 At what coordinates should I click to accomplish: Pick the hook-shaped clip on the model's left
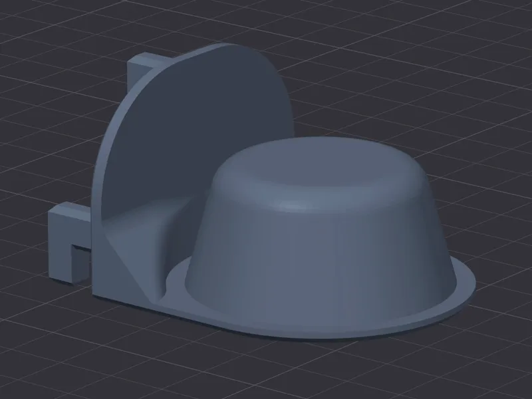point(69,242)
